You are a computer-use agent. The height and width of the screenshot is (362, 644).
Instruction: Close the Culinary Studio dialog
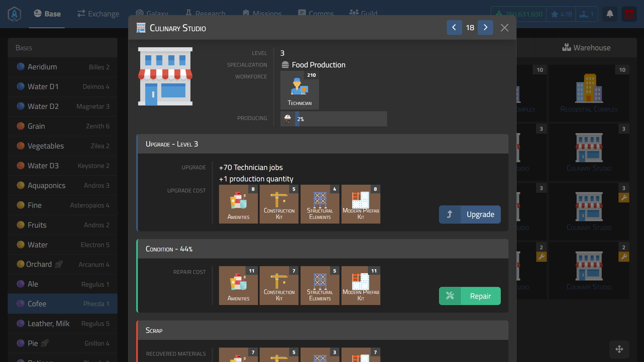[x=504, y=28]
